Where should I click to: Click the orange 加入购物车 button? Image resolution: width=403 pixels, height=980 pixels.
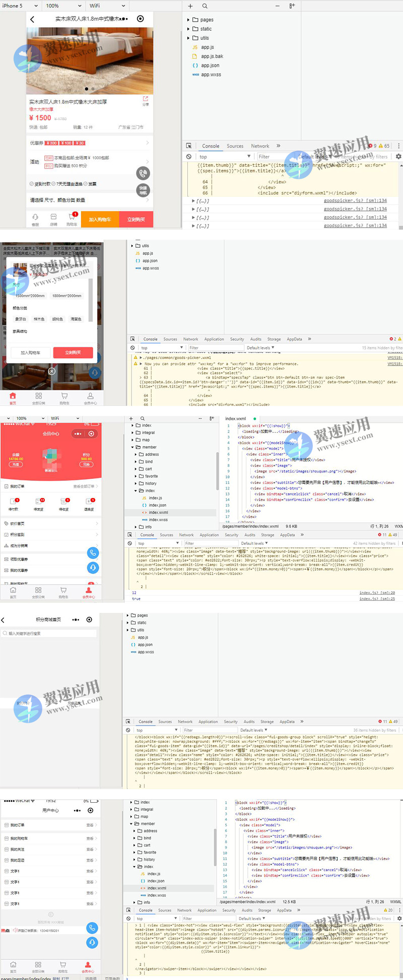point(100,219)
